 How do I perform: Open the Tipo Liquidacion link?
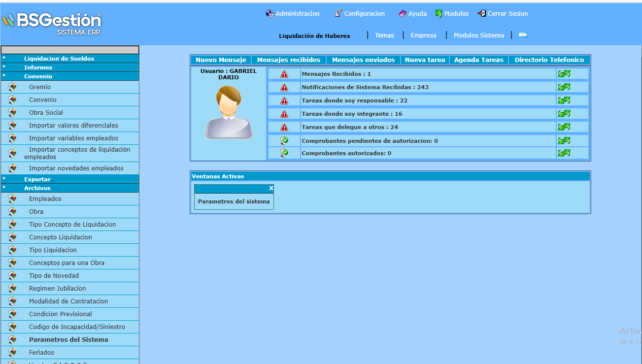click(53, 250)
